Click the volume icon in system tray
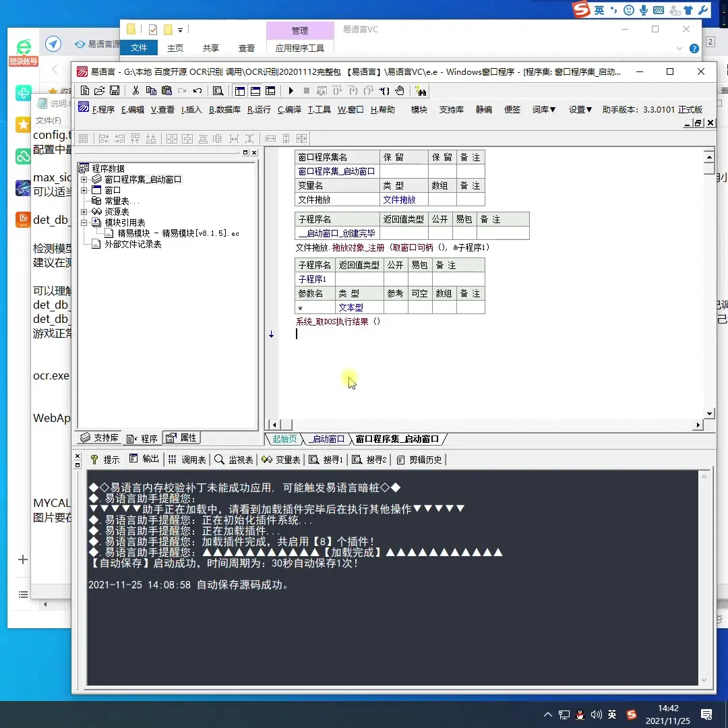728x728 pixels. coord(596,715)
